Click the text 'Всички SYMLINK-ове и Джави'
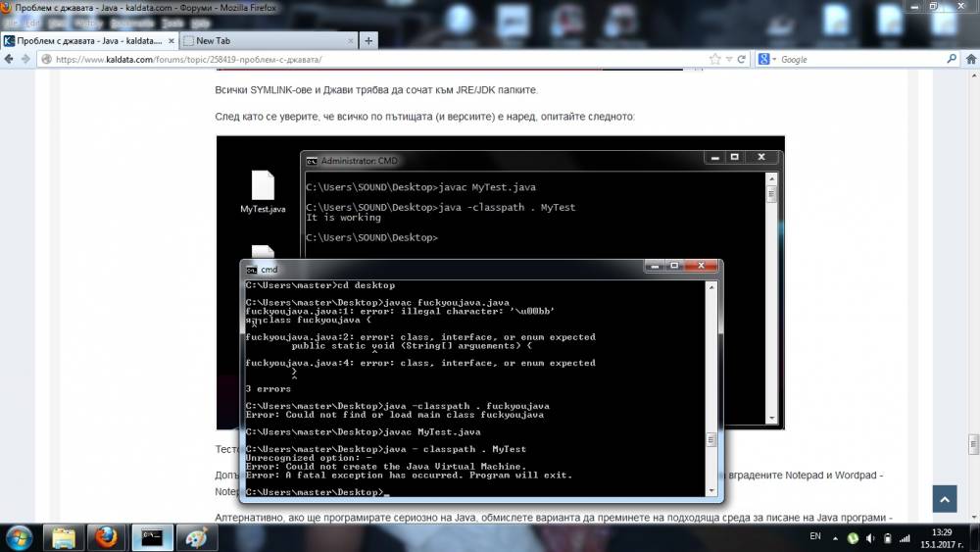 click(x=285, y=90)
